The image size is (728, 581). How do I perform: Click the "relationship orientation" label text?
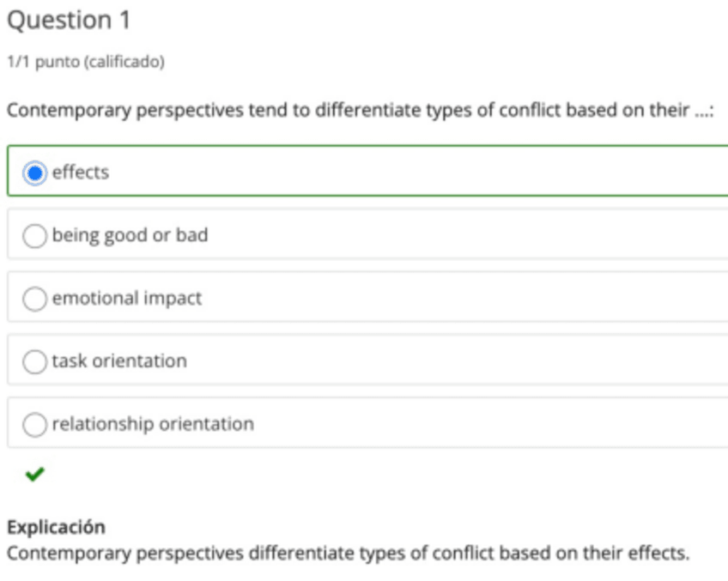(153, 424)
